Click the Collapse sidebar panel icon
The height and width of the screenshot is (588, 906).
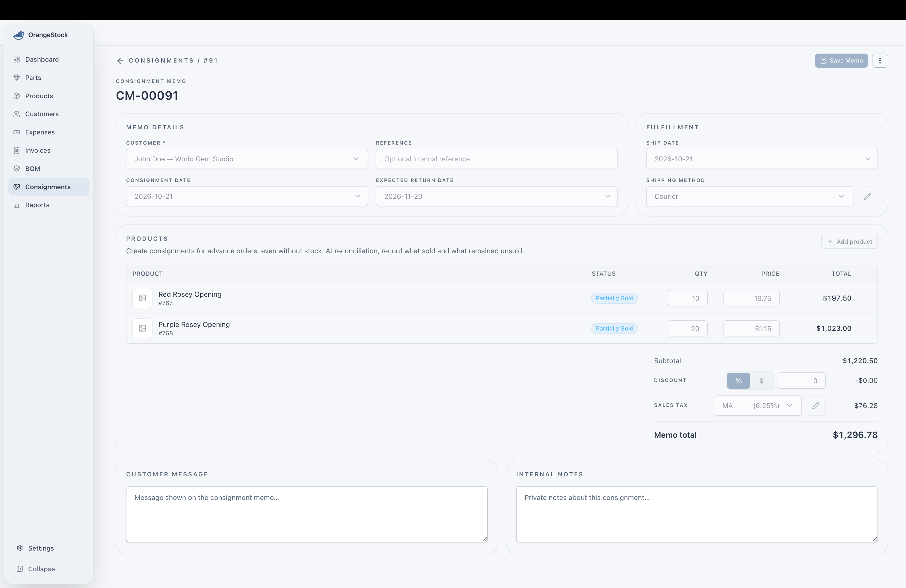(20, 569)
